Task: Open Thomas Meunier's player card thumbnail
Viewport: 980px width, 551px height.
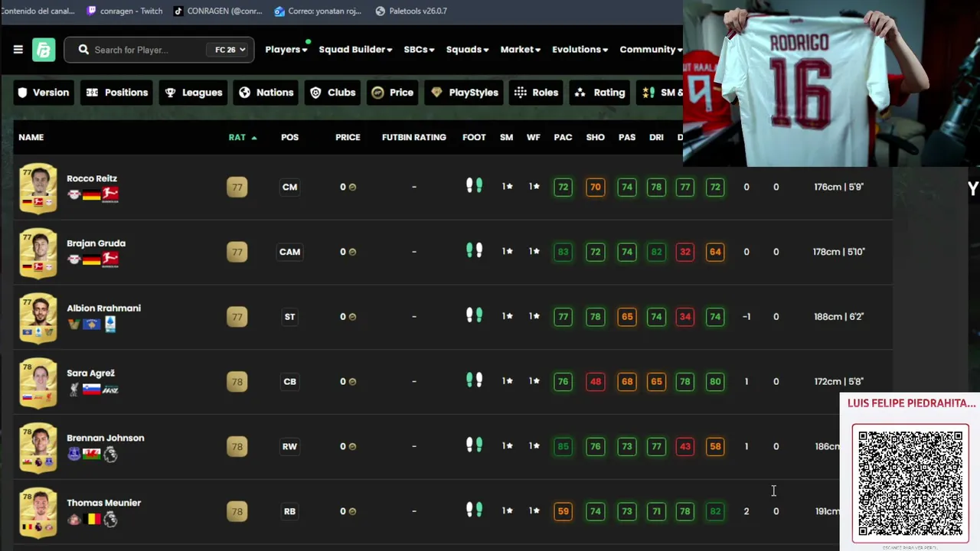Action: tap(38, 513)
